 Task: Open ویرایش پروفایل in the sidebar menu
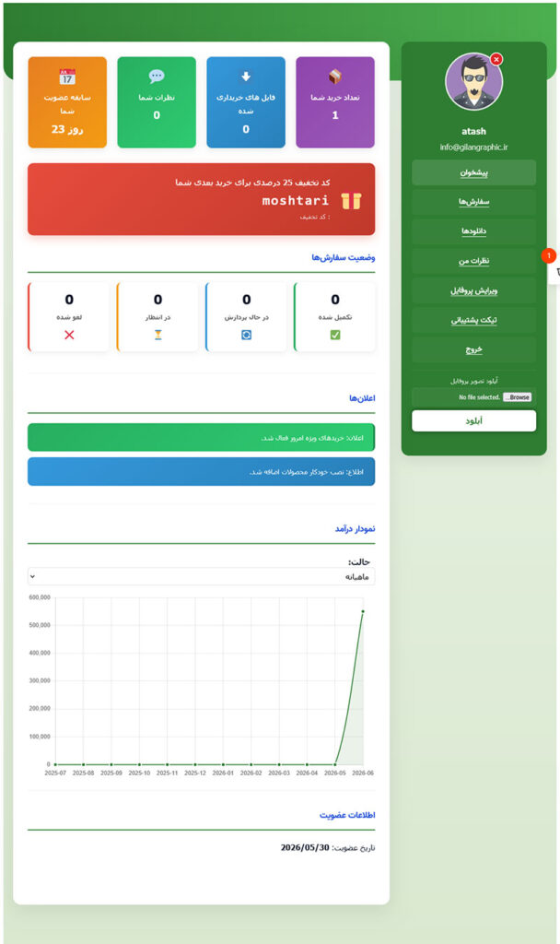[474, 290]
